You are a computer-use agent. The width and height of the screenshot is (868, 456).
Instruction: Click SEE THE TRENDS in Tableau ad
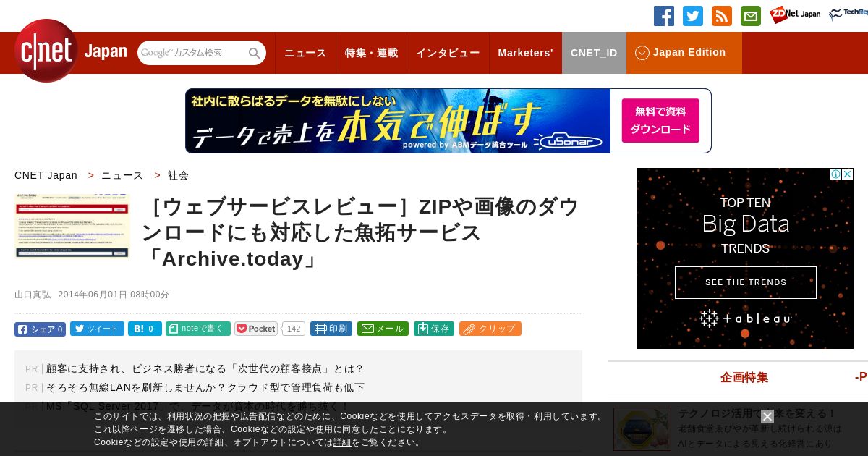[746, 282]
